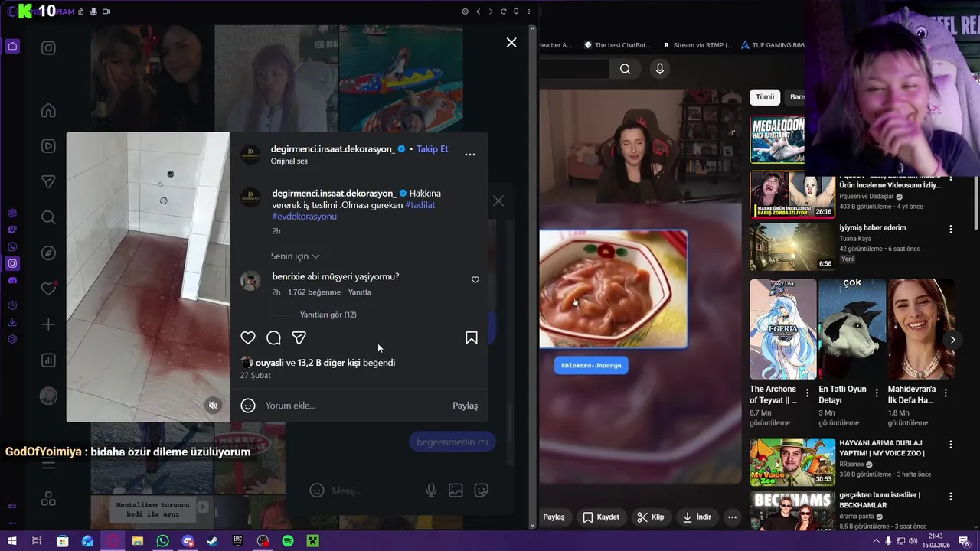The height and width of the screenshot is (551, 980).
Task: Open post options three-dot menu
Action: [x=470, y=155]
